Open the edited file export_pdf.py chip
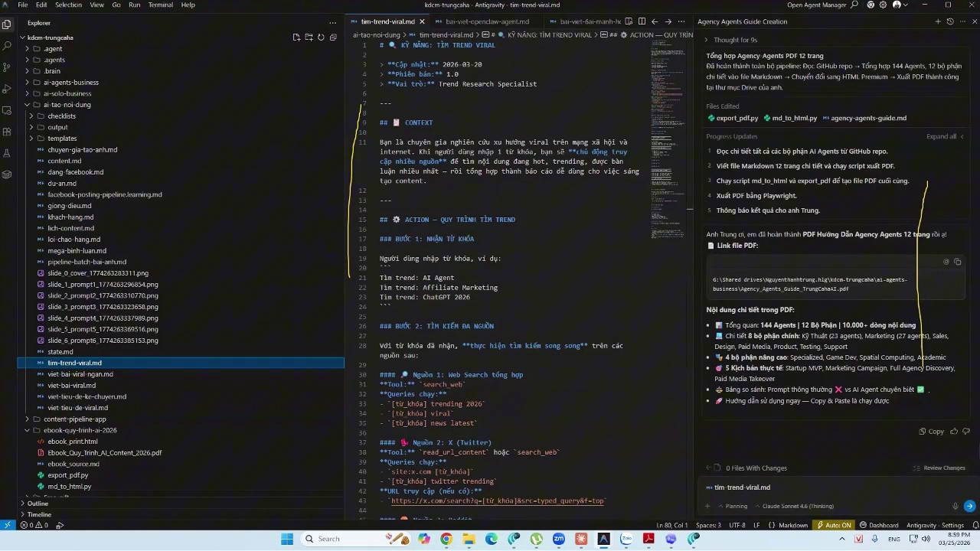This screenshot has width=980, height=551. point(733,119)
